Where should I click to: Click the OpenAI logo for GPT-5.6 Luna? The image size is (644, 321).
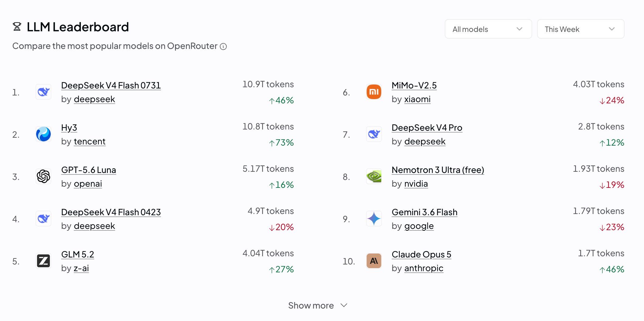[43, 176]
